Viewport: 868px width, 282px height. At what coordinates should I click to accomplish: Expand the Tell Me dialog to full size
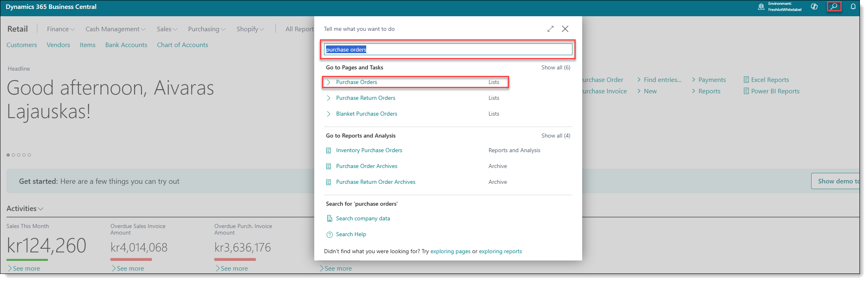click(551, 29)
